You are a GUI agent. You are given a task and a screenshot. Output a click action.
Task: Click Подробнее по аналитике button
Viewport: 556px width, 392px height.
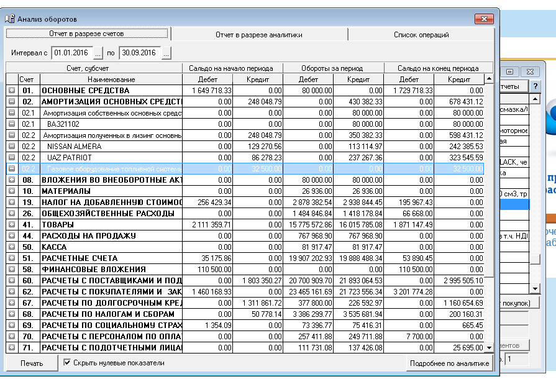click(450, 363)
